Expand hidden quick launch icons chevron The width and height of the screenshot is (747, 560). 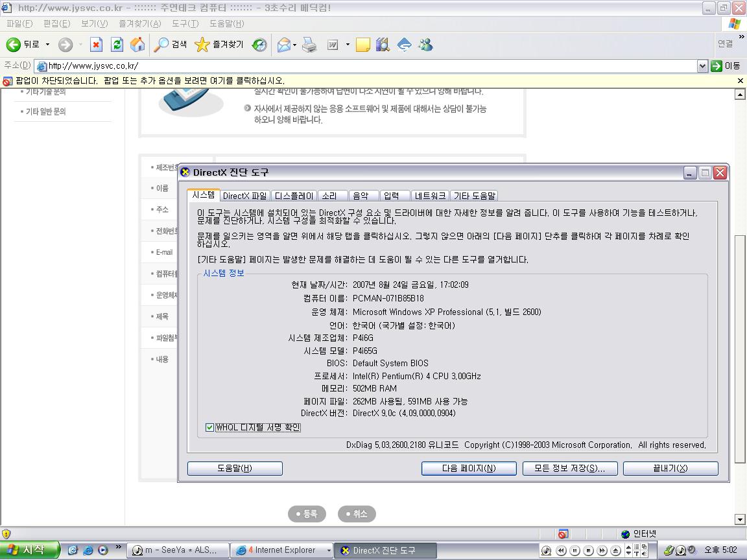(x=119, y=546)
